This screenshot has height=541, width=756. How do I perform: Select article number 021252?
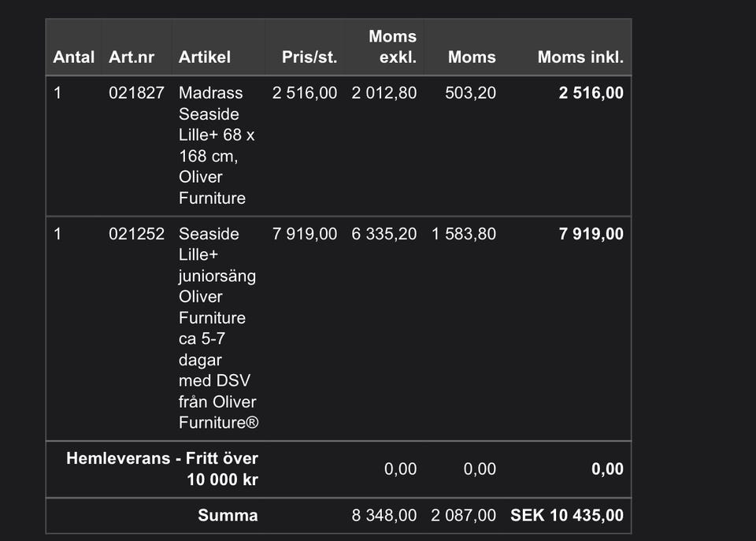(136, 234)
